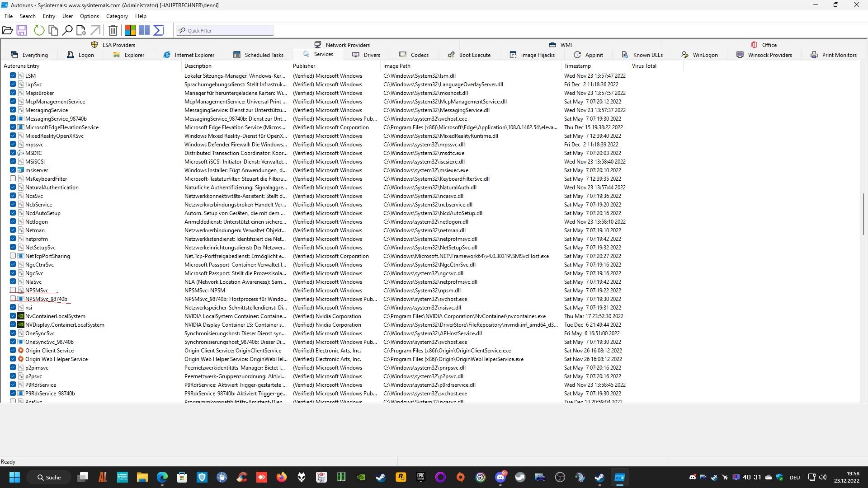Uncheck the MSDTC service checkbox
This screenshot has width=868, height=488.
[13, 153]
